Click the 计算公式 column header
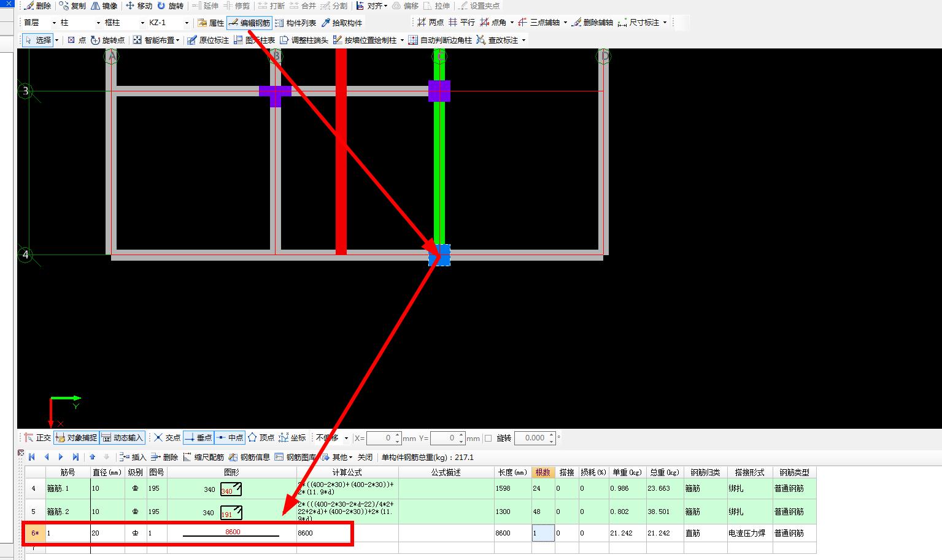 pos(347,472)
